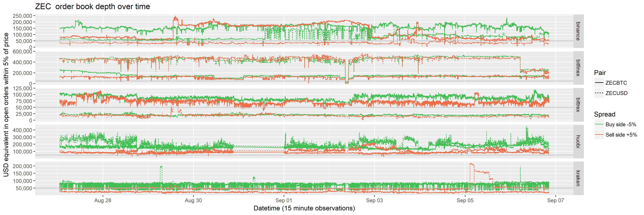Click the 'Sep 05' x-axis tick label
The image size is (644, 215).
coord(465,201)
